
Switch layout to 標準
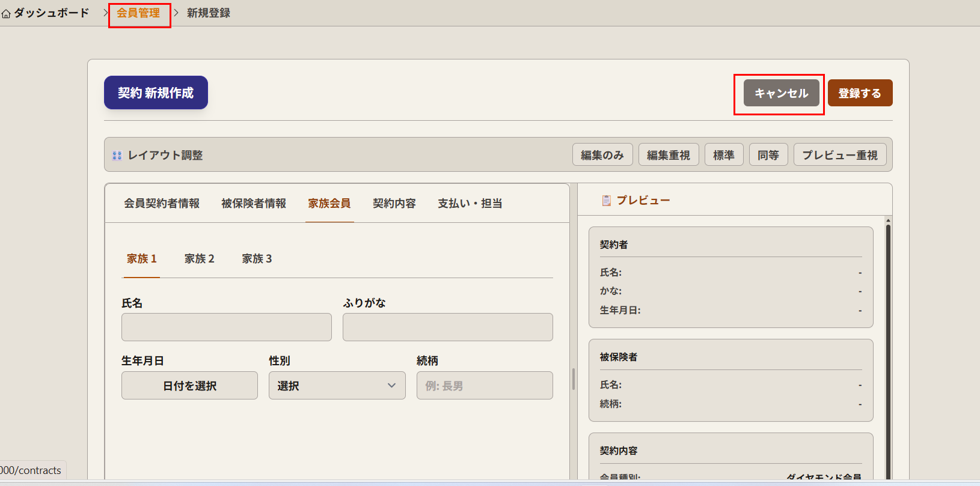pos(723,155)
